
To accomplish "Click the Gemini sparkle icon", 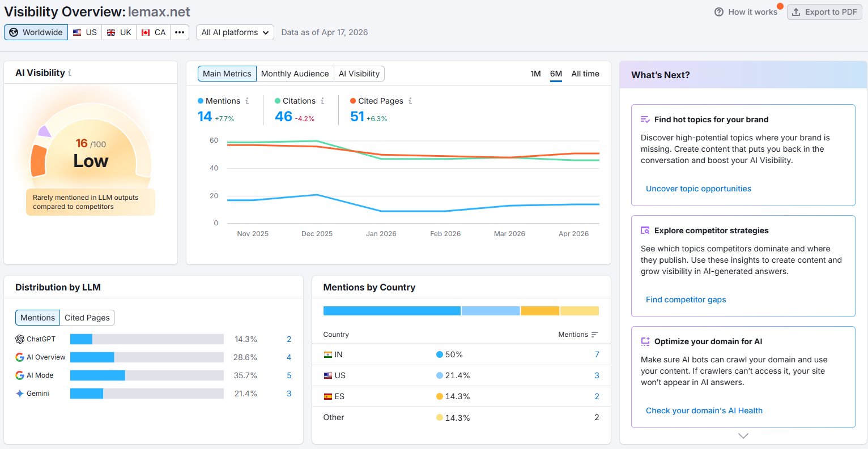I will 20,394.
